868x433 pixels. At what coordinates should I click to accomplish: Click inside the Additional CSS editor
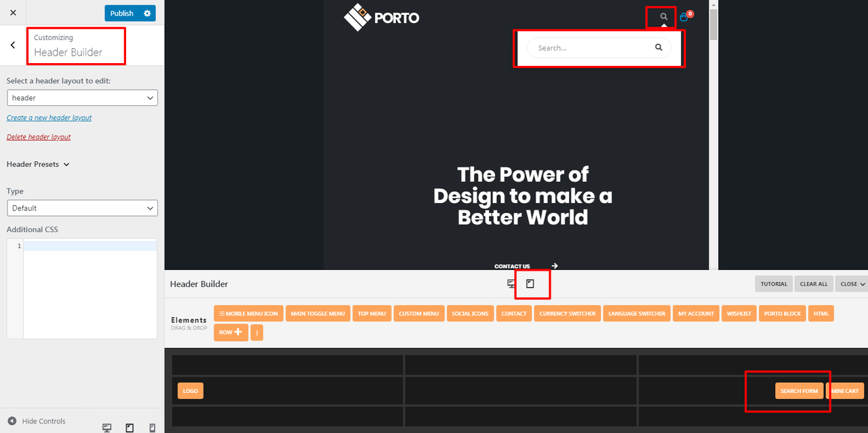point(90,288)
